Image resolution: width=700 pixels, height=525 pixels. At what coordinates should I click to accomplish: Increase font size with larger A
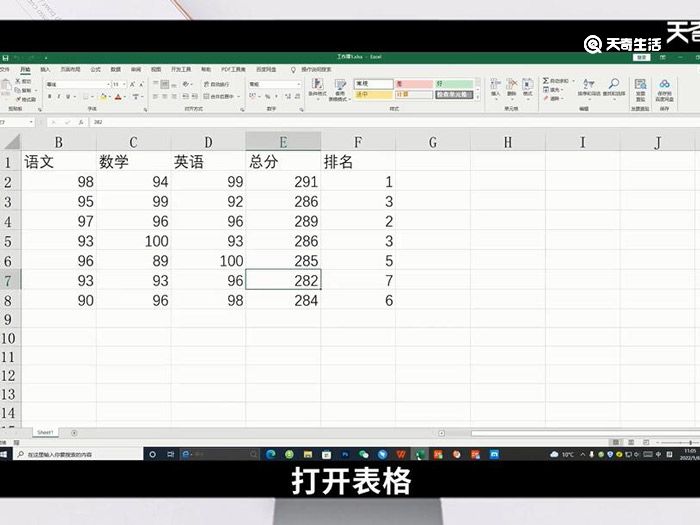tap(132, 84)
